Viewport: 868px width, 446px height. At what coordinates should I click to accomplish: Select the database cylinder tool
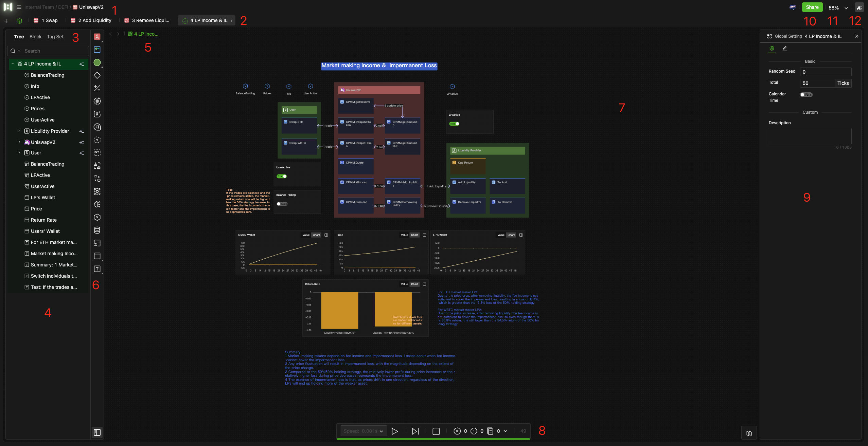97,230
